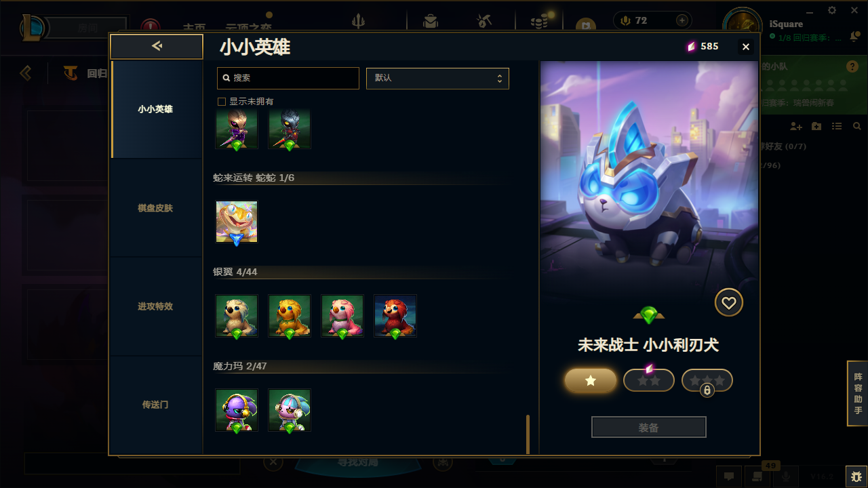The height and width of the screenshot is (488, 868).
Task: Click the star shards currency icon
Action: point(691,47)
